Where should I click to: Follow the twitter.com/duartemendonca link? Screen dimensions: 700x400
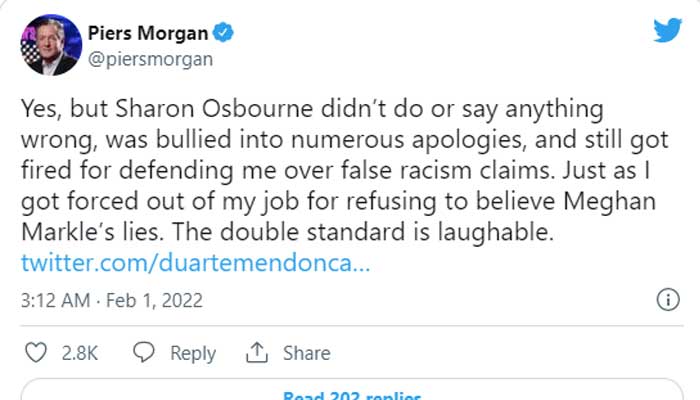click(196, 265)
